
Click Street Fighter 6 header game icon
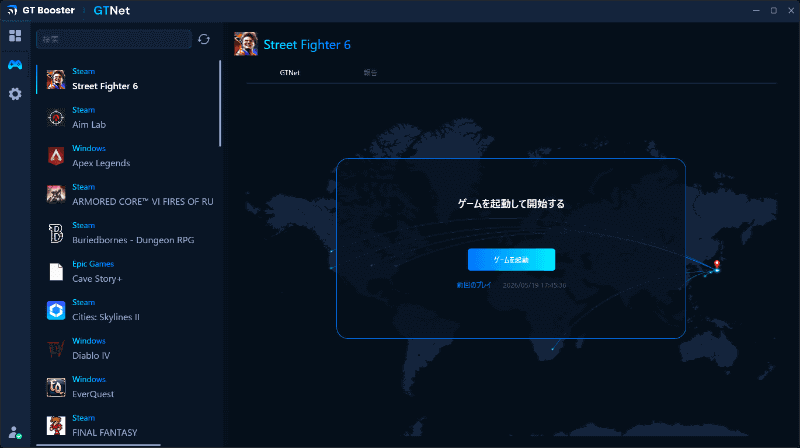pyautogui.click(x=246, y=44)
